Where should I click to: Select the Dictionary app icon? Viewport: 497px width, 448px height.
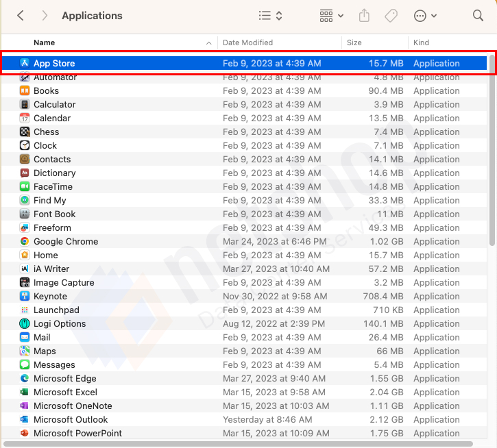click(x=25, y=173)
